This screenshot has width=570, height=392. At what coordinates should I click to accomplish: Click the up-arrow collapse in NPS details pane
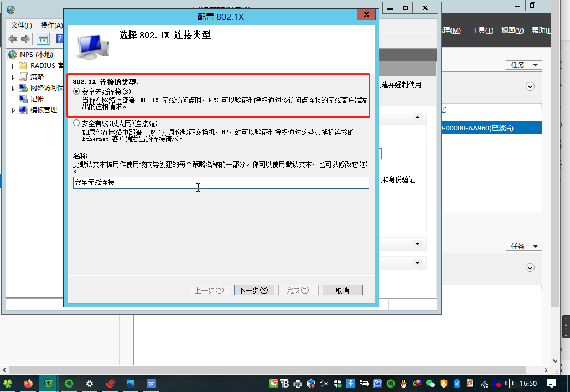(x=418, y=117)
